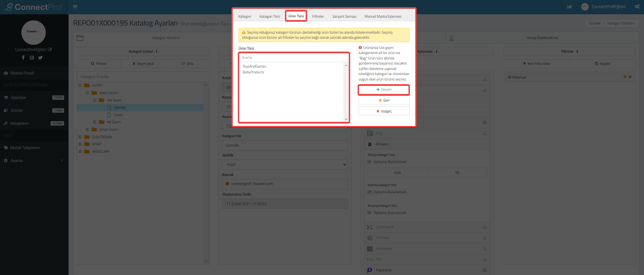Click the Ürünler breadcrumb link

[594, 23]
